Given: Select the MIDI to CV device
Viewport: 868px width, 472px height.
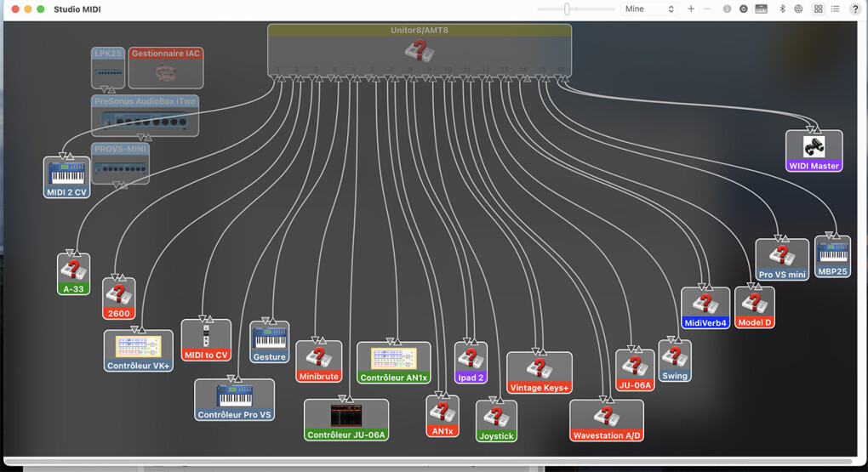Looking at the screenshot, I should click(x=206, y=339).
